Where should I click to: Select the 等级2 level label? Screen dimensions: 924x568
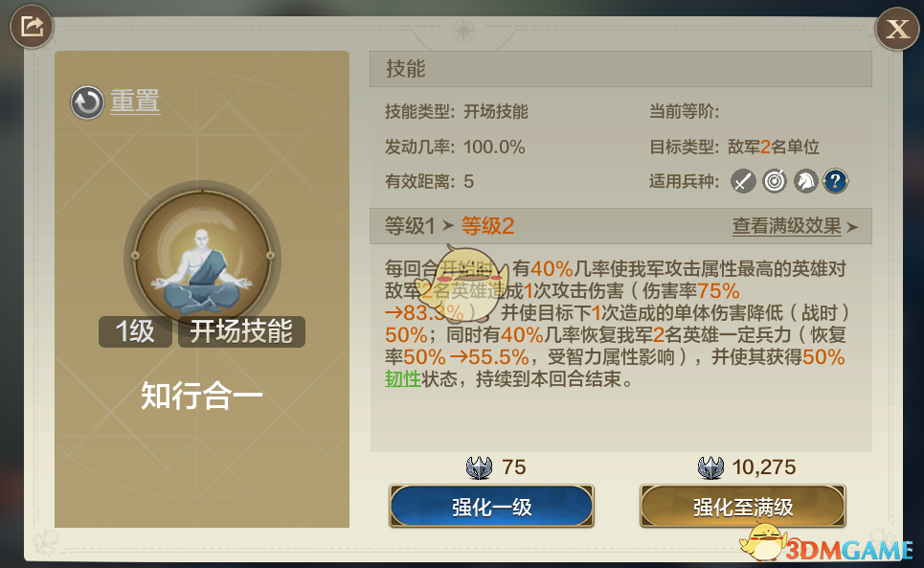[x=488, y=226]
